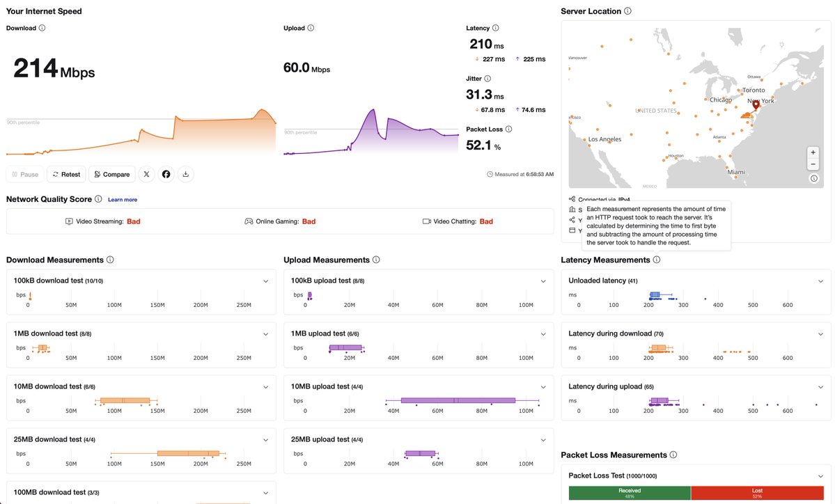Viewport: 835px width, 504px height.
Task: Click the Video Streaming Bad rating
Action: [134, 221]
